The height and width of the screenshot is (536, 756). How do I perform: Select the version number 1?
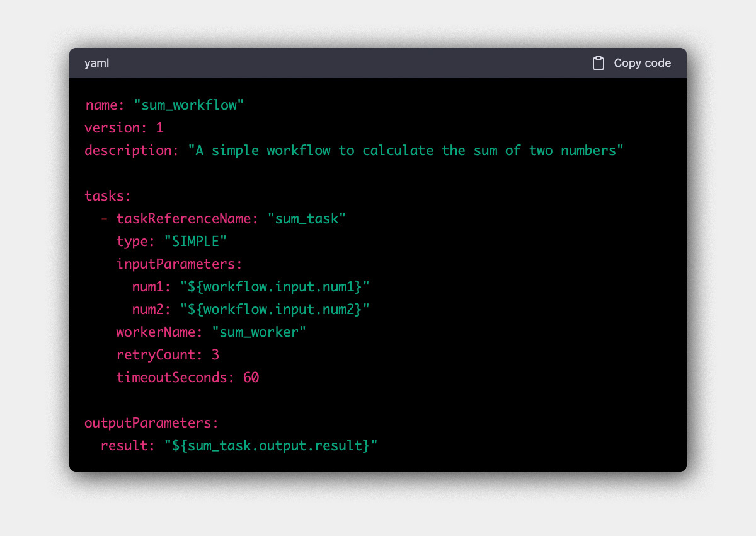[161, 127]
